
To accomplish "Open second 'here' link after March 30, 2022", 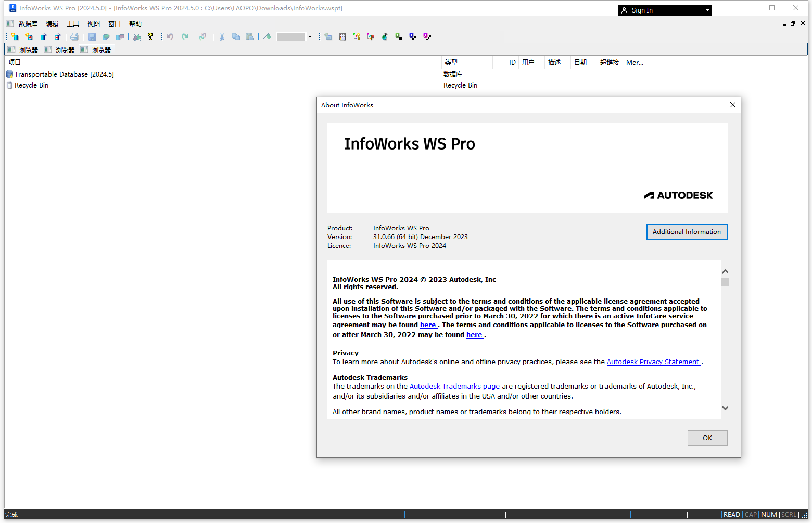I will tap(474, 334).
